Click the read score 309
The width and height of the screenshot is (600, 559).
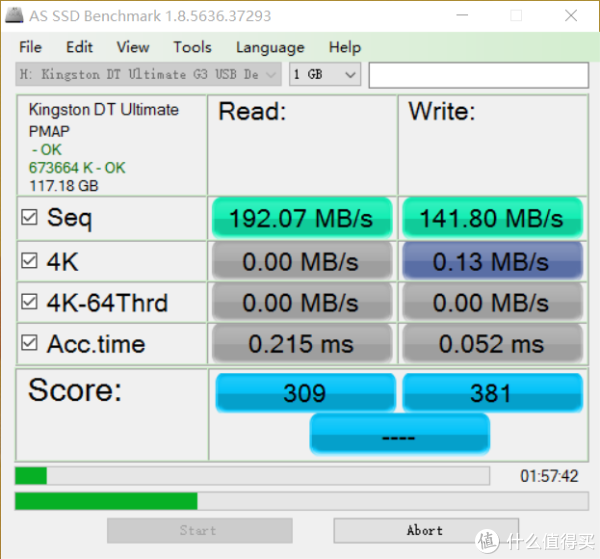pos(305,393)
